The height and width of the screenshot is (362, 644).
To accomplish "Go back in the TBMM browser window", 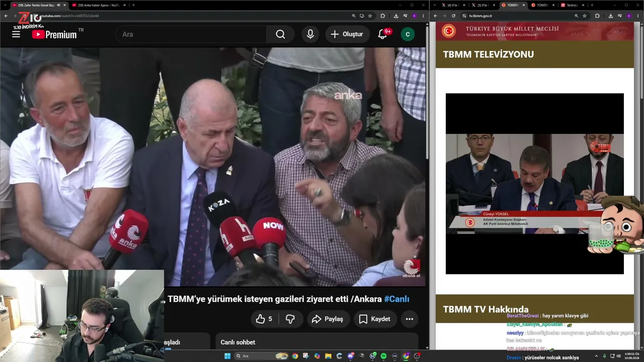I will point(435,16).
